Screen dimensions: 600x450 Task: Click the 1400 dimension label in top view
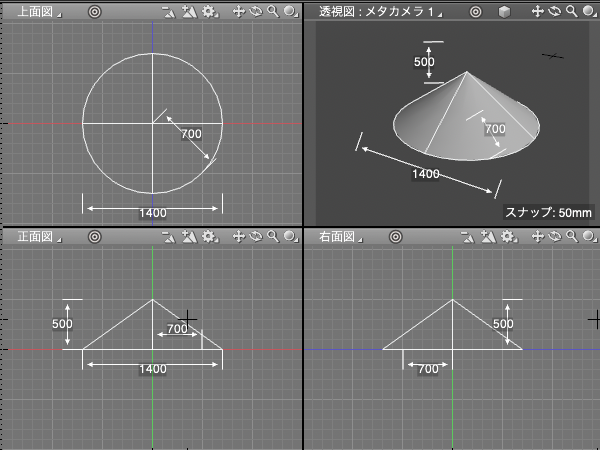(152, 212)
